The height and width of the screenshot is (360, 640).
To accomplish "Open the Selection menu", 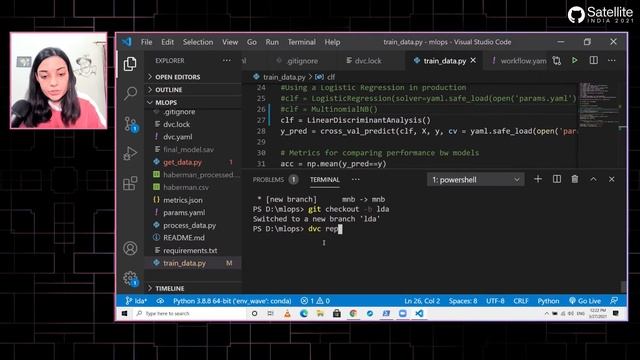I will [198, 42].
